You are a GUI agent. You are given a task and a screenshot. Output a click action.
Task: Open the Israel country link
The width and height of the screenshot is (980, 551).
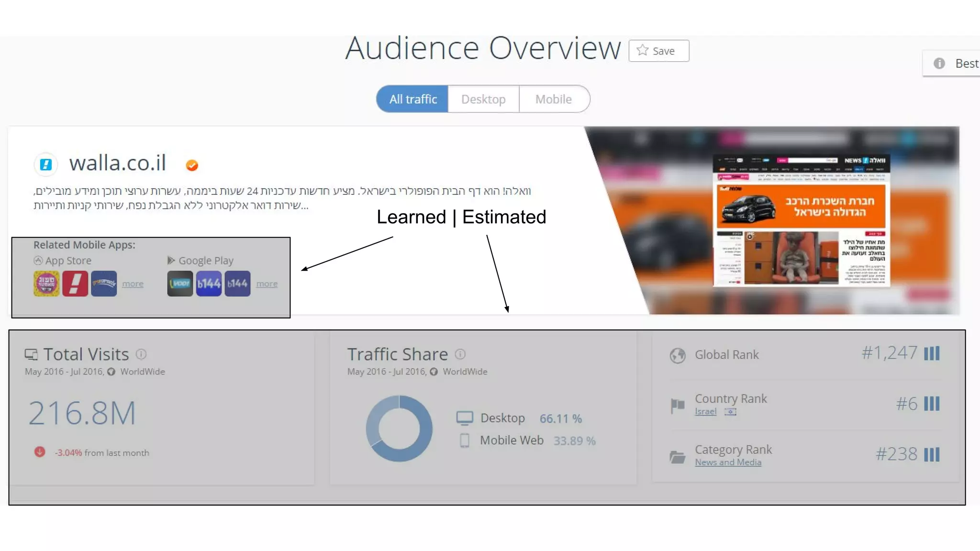click(705, 412)
